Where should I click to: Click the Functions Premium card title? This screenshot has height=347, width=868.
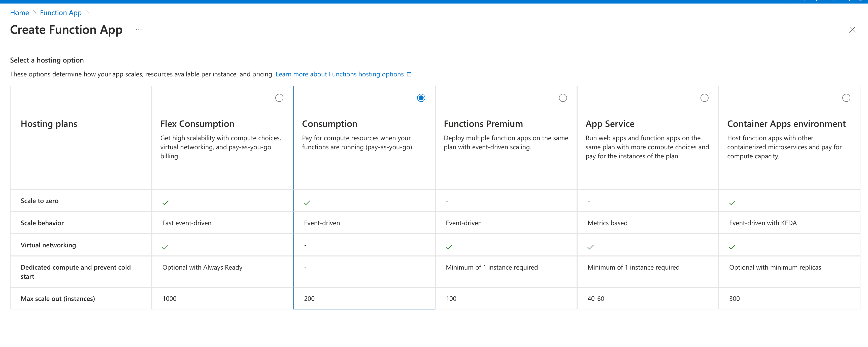[483, 124]
